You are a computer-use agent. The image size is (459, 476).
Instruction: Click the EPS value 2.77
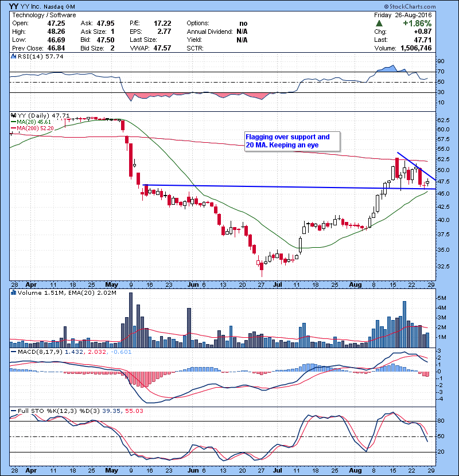pos(164,32)
